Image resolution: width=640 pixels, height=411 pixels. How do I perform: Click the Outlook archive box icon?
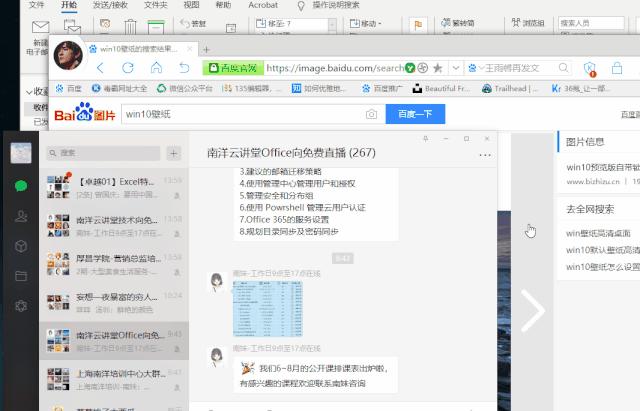[156, 27]
